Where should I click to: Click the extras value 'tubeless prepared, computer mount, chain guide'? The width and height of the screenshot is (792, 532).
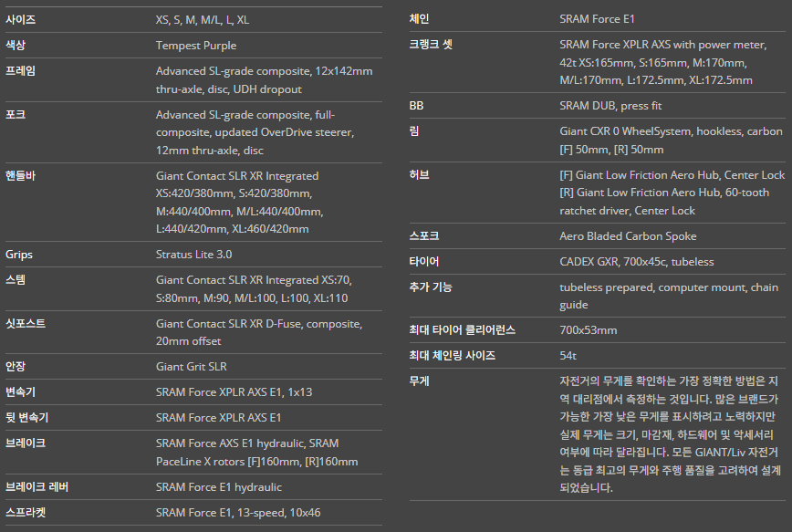coord(669,296)
